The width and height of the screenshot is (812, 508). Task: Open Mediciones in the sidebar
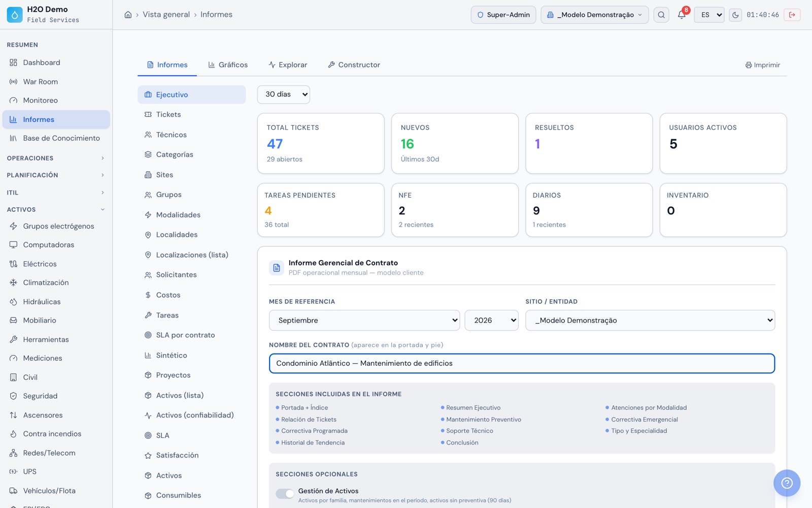[56, 358]
